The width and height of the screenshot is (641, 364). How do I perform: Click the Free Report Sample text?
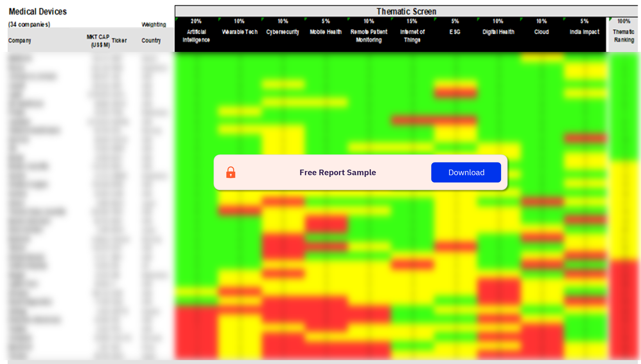click(x=337, y=172)
